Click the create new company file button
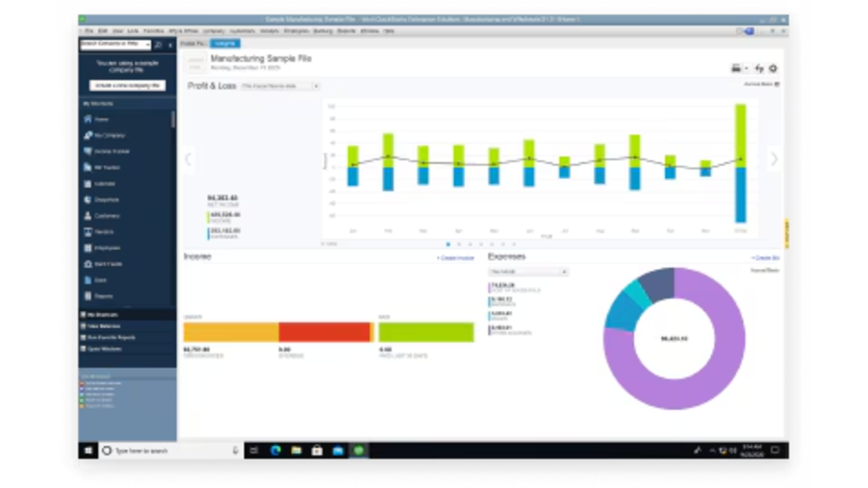 point(127,85)
